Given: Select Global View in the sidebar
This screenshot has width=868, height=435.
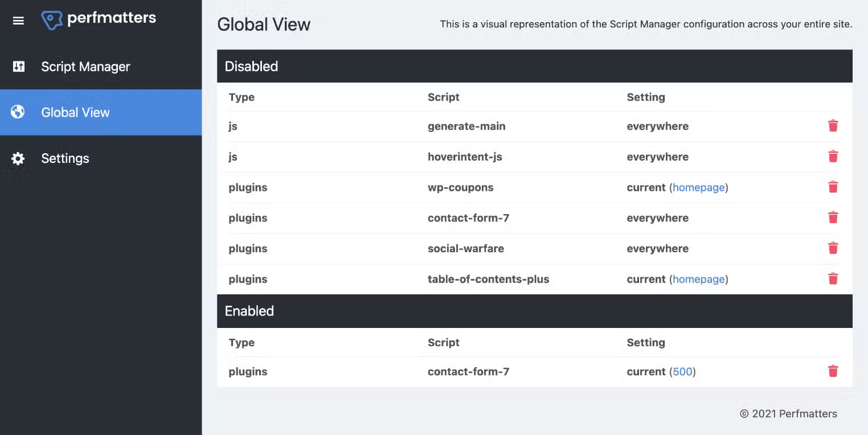Looking at the screenshot, I should [75, 112].
